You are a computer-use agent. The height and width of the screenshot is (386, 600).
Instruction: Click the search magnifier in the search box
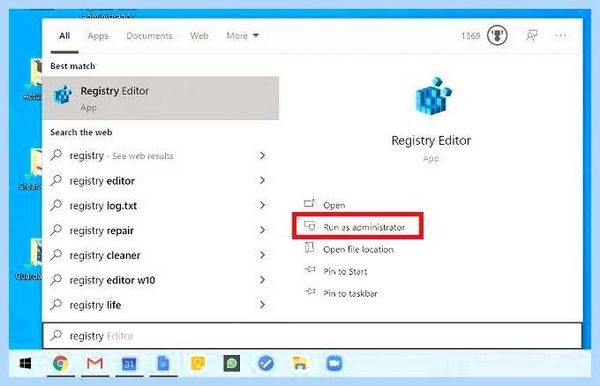(56, 336)
